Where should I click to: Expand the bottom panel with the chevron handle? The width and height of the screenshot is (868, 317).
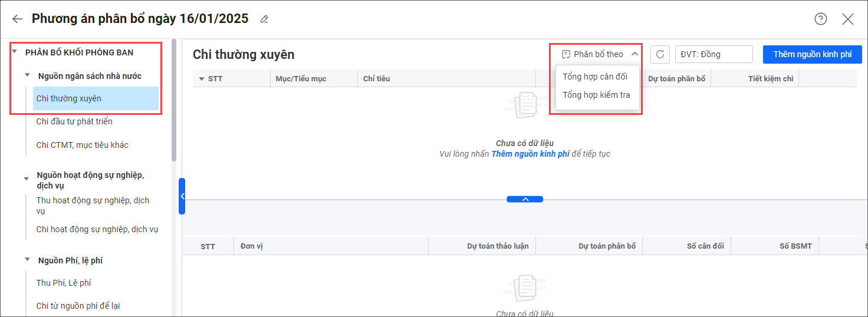pos(524,199)
